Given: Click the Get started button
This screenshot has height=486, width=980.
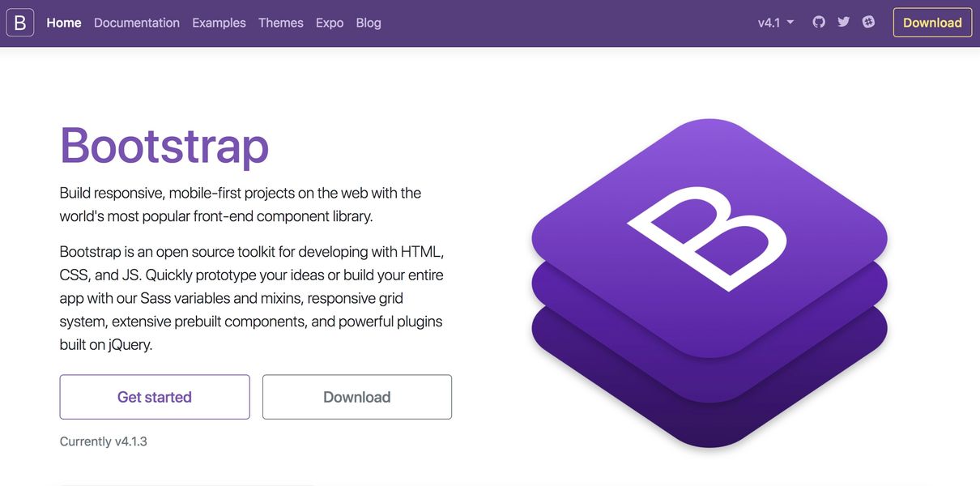Looking at the screenshot, I should [x=155, y=397].
